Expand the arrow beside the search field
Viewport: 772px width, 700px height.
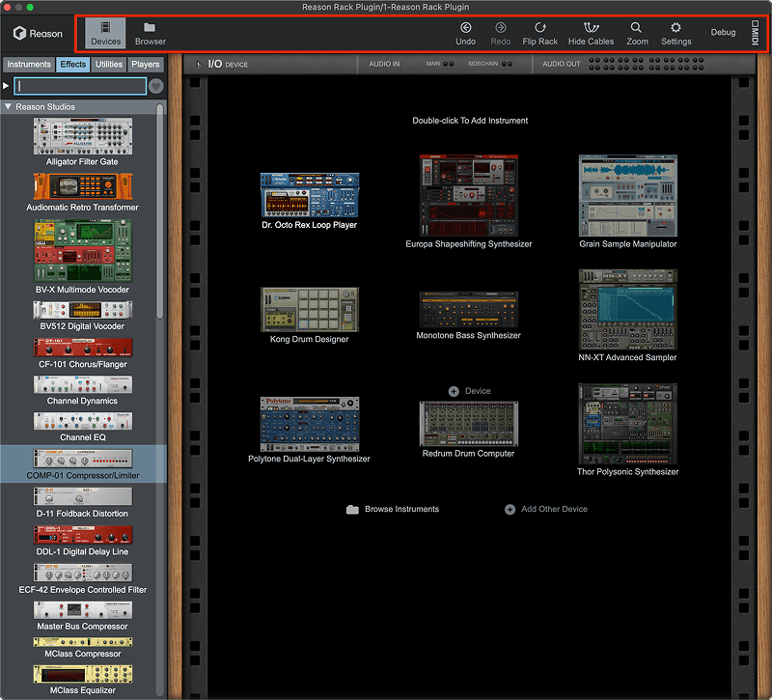[6, 86]
